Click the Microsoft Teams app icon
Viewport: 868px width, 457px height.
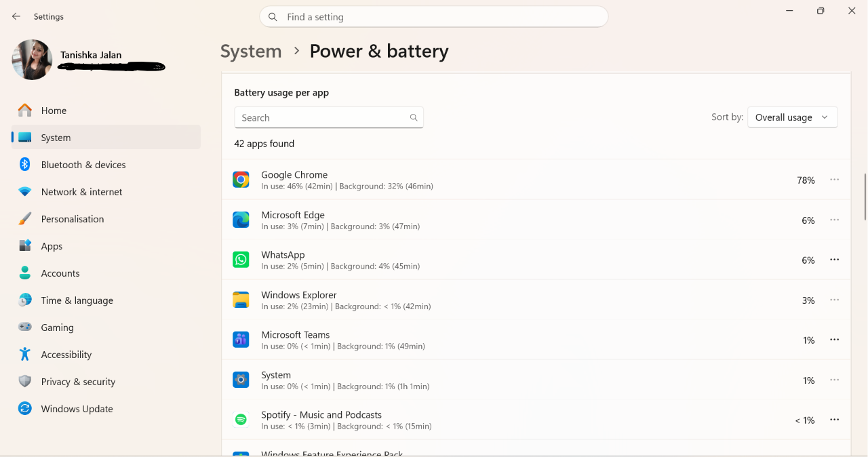click(x=241, y=340)
